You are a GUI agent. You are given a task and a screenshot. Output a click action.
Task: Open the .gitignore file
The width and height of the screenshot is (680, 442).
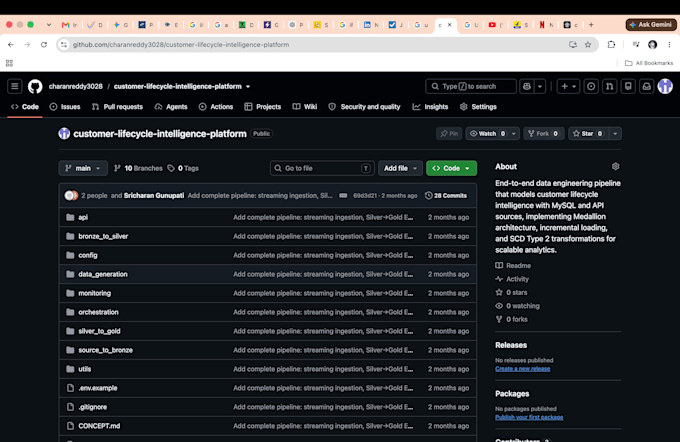pos(93,407)
